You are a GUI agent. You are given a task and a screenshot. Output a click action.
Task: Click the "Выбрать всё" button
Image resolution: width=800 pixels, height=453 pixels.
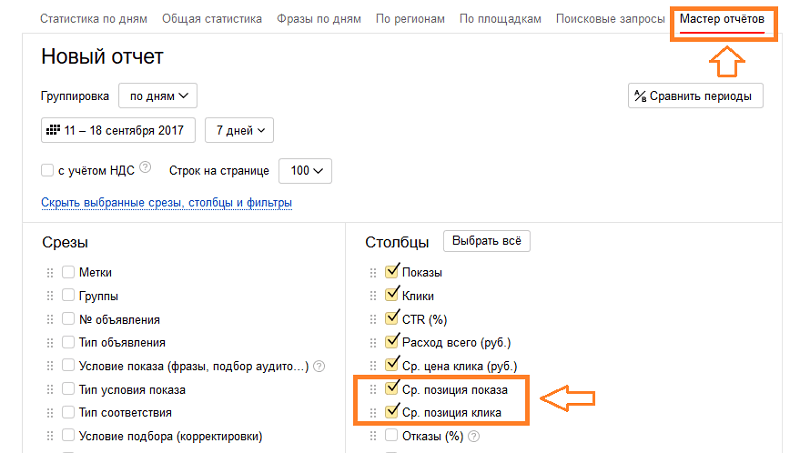point(487,241)
